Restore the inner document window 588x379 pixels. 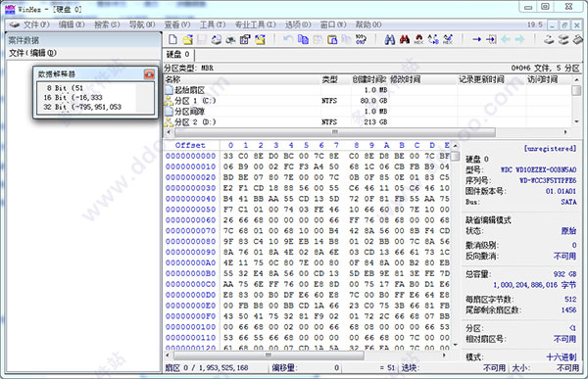point(564,25)
